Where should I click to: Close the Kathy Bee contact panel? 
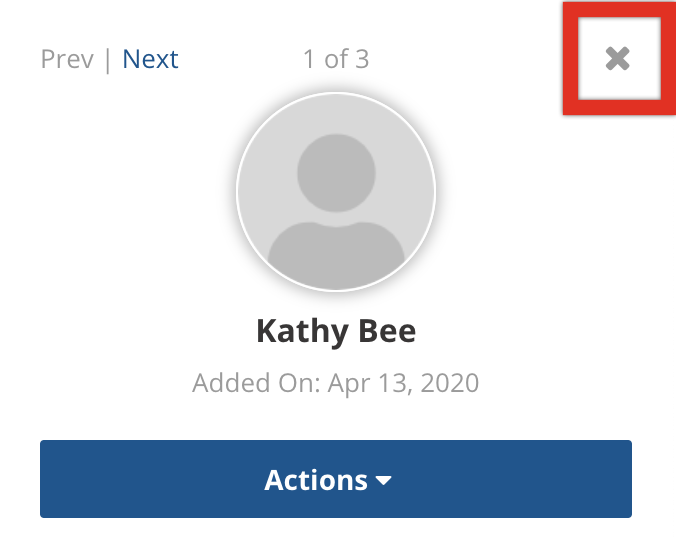[x=618, y=59]
